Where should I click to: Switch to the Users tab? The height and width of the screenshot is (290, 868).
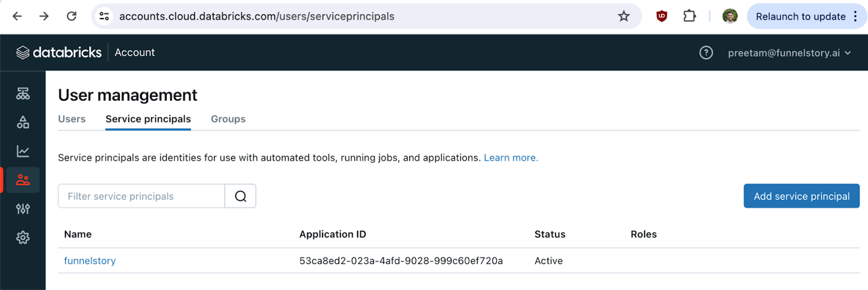72,119
